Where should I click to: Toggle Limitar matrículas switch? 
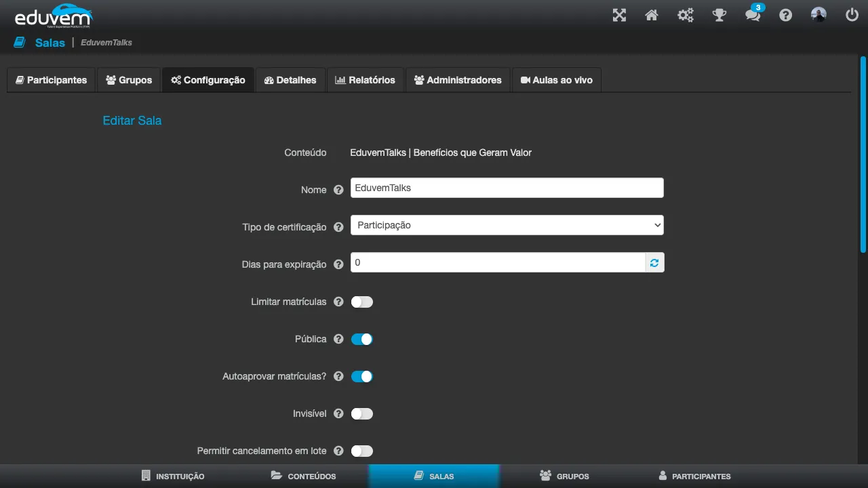click(362, 302)
